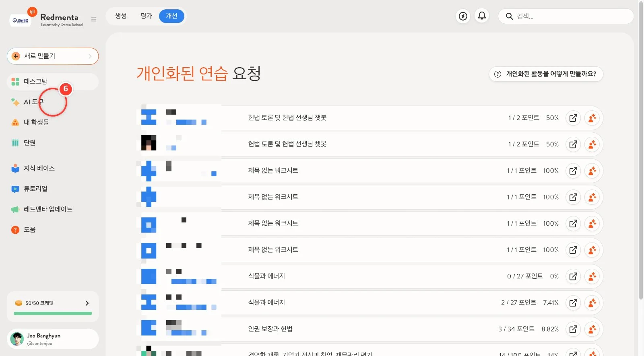The height and width of the screenshot is (356, 644).
Task: Switch to the 생성 tab
Action: tap(121, 16)
